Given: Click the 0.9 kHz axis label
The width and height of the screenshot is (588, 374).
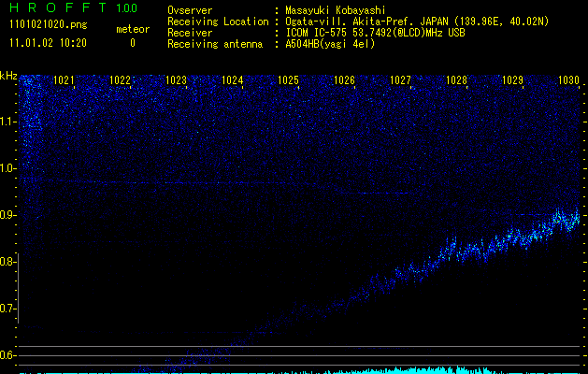Looking at the screenshot, I should (7, 215).
